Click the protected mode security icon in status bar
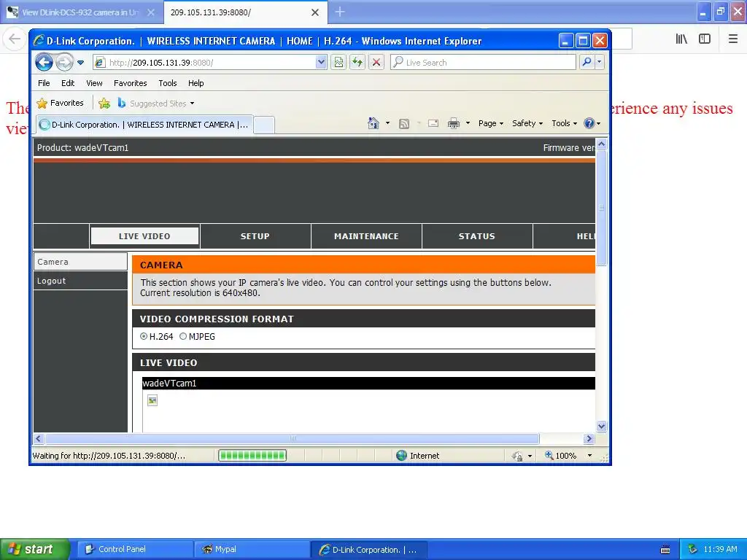The image size is (747, 560). 517,456
